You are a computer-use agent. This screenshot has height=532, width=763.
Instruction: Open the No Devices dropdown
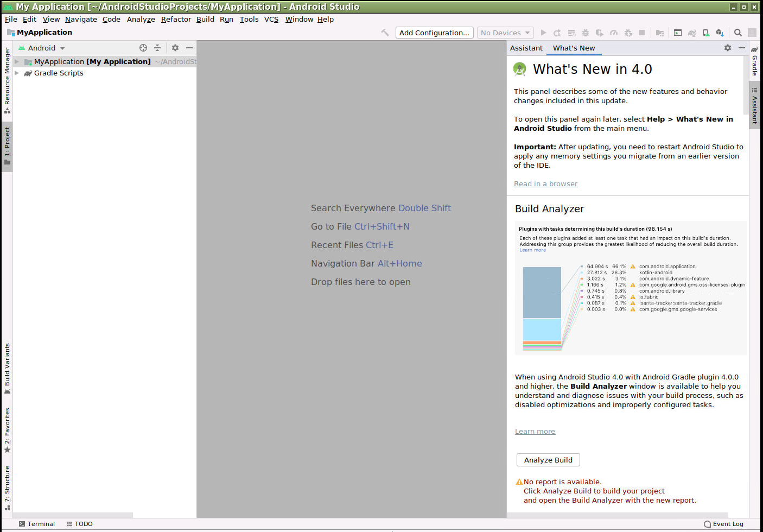click(x=505, y=33)
